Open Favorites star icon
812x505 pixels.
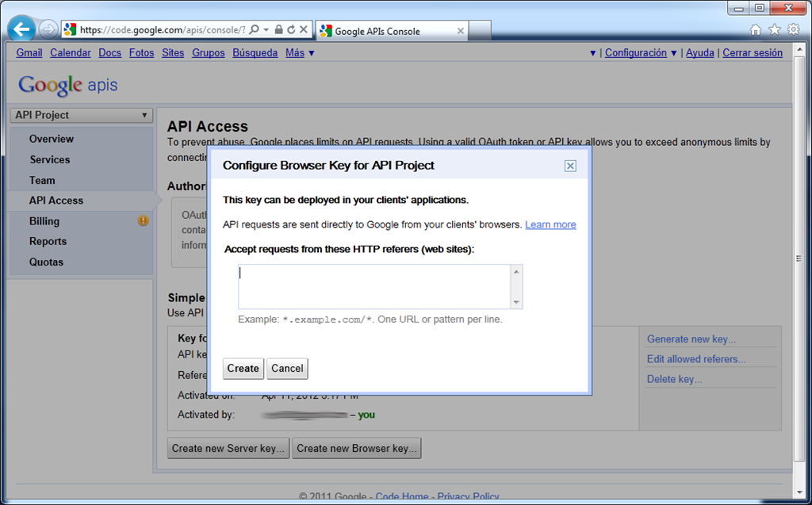click(x=774, y=29)
